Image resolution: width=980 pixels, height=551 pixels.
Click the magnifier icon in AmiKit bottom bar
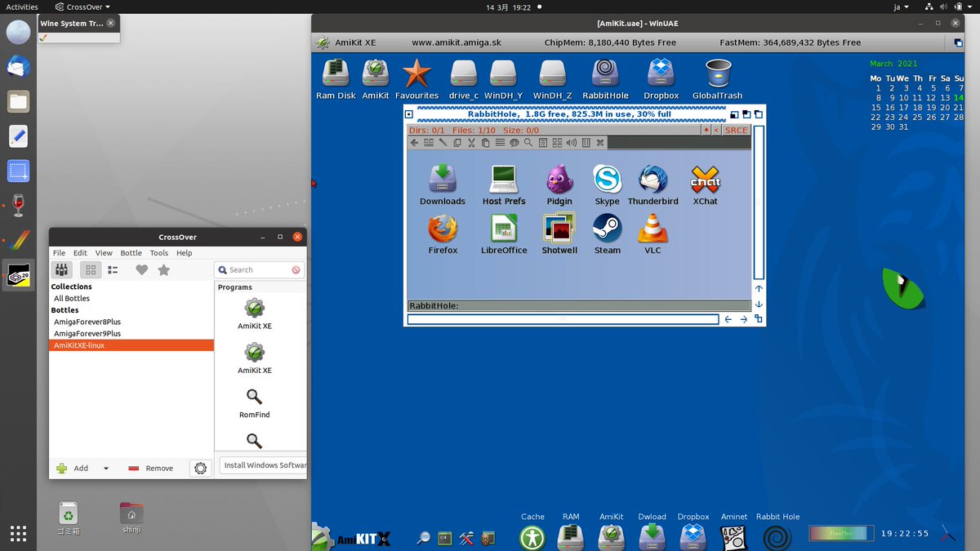click(424, 538)
